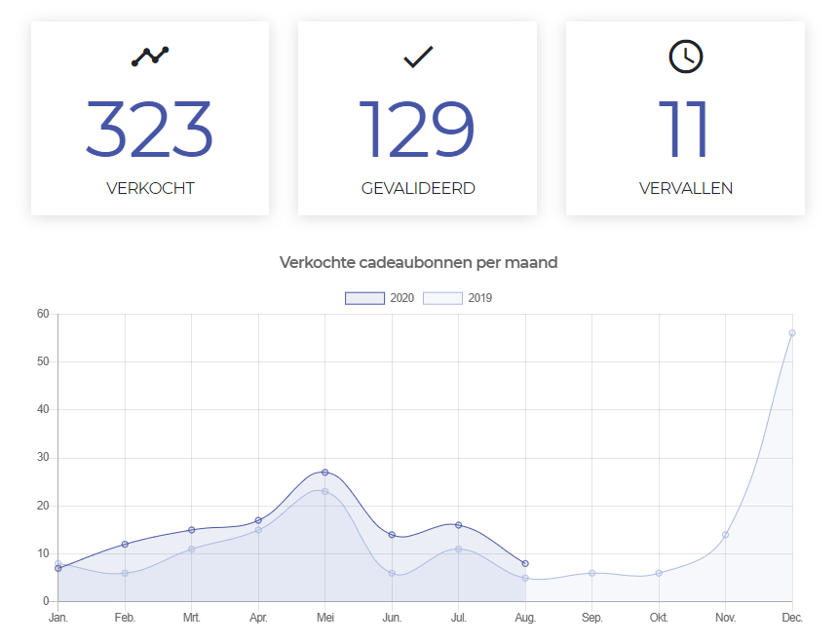
Task: Select the Mei peak point on the 2020 line
Action: coord(325,473)
